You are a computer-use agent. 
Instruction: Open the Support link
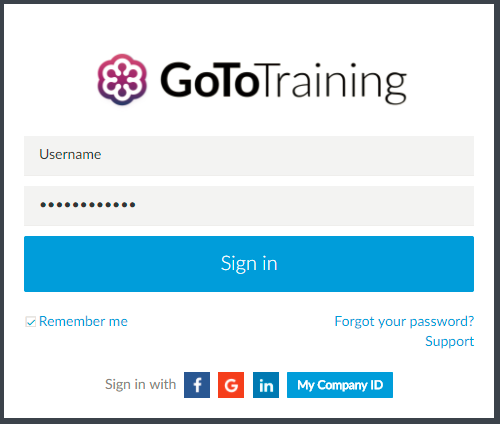[x=449, y=342]
